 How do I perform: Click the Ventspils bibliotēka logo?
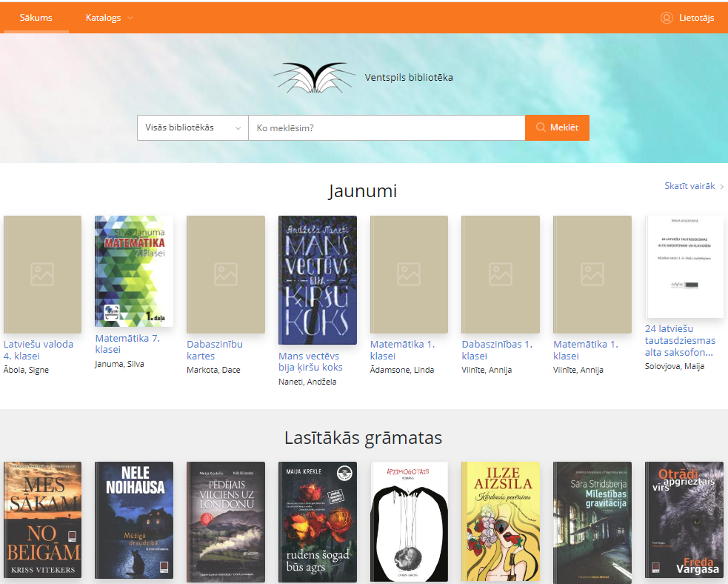pyautogui.click(x=314, y=78)
